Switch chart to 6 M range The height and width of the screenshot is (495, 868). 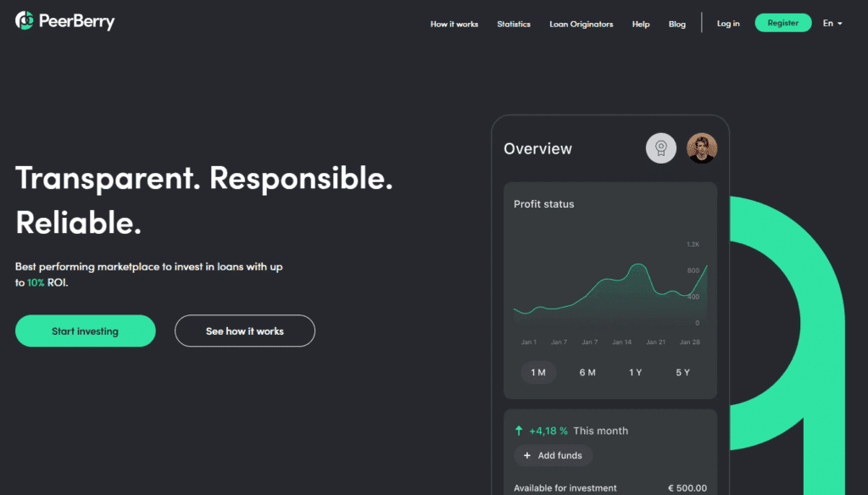pyautogui.click(x=587, y=372)
